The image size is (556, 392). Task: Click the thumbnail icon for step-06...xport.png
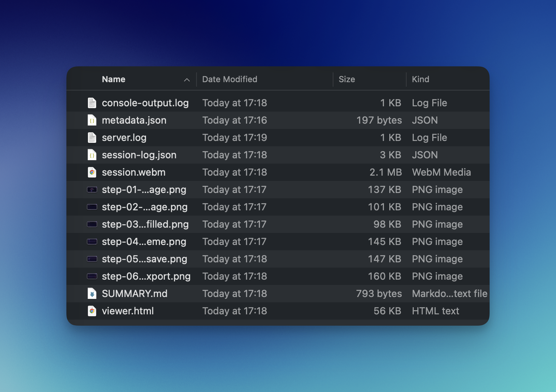(92, 276)
